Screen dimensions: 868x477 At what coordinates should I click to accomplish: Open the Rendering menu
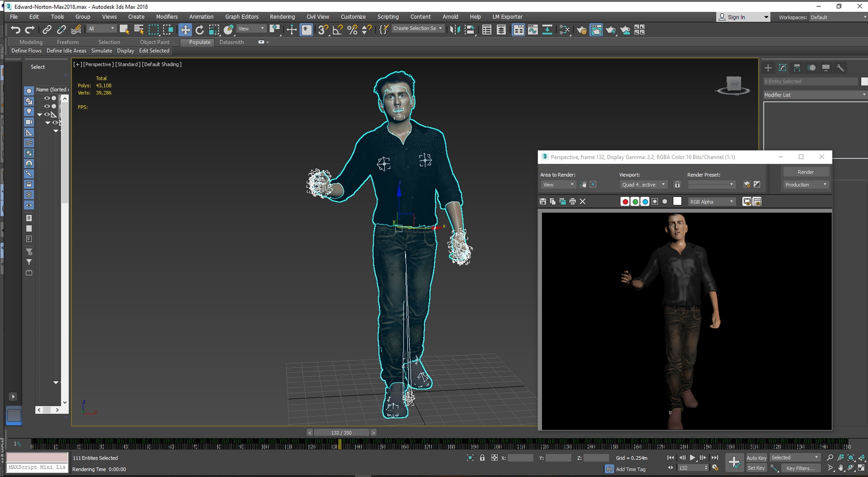coord(282,17)
